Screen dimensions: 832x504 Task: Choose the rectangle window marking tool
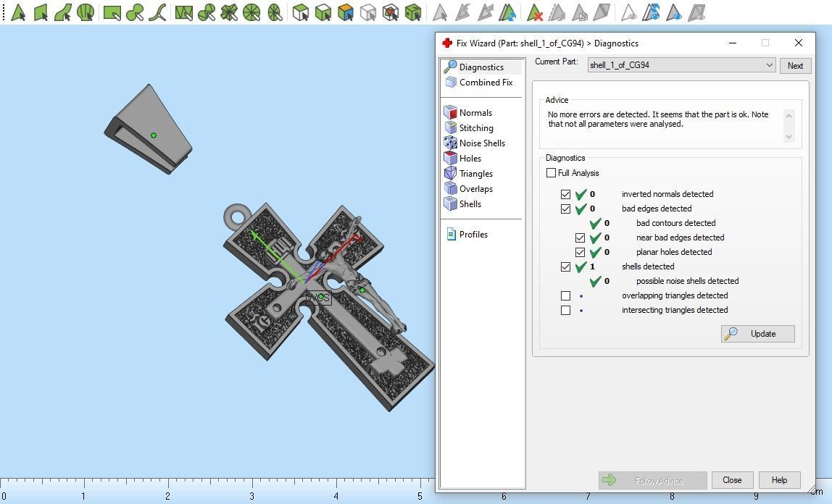(112, 12)
